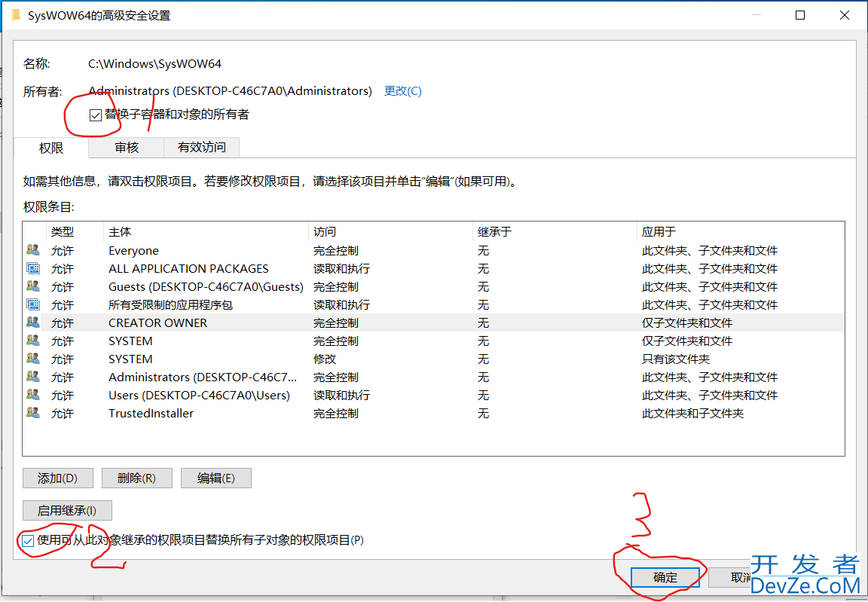Screen dimensions: 868x602
Task: Close the SysWOW64 security settings window
Action: click(x=844, y=15)
